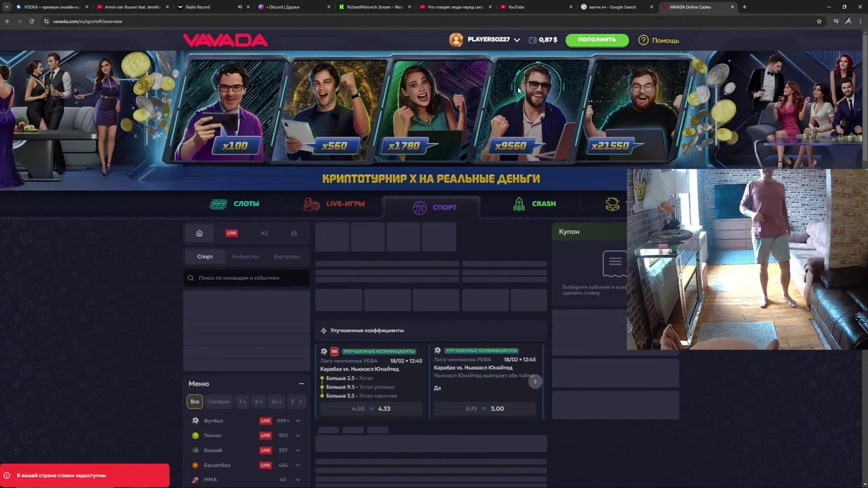Select the 6 ч time filter
This screenshot has width=868, height=488.
click(x=258, y=402)
